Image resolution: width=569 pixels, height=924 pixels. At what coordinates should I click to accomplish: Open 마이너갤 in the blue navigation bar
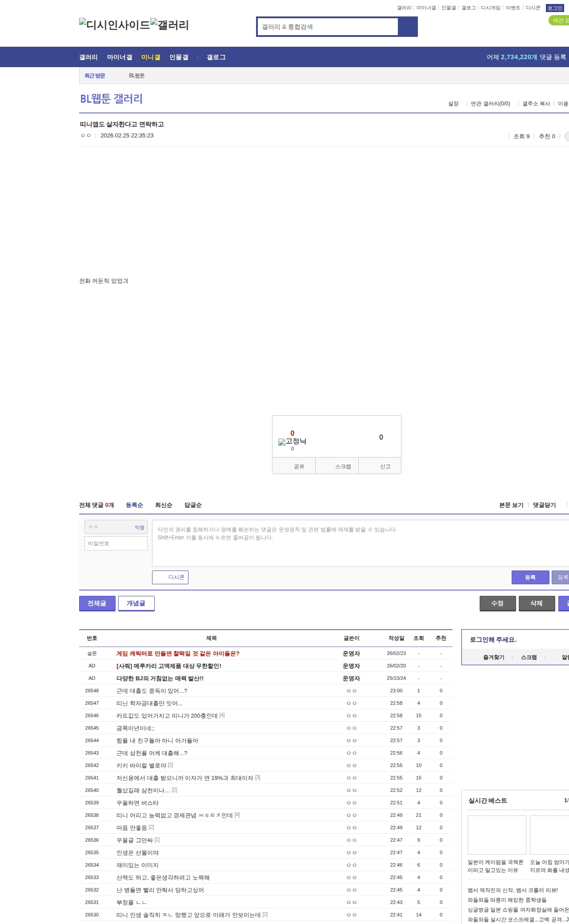(120, 57)
